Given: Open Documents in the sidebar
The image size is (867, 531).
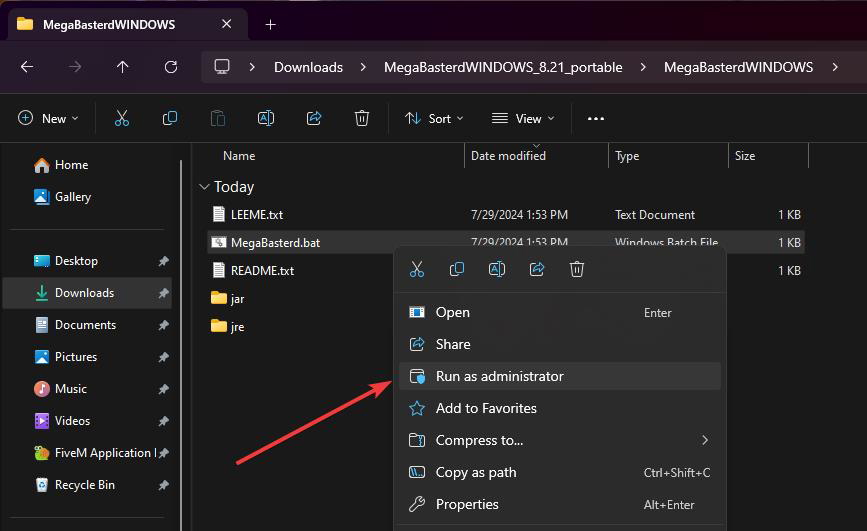Looking at the screenshot, I should tap(87, 325).
